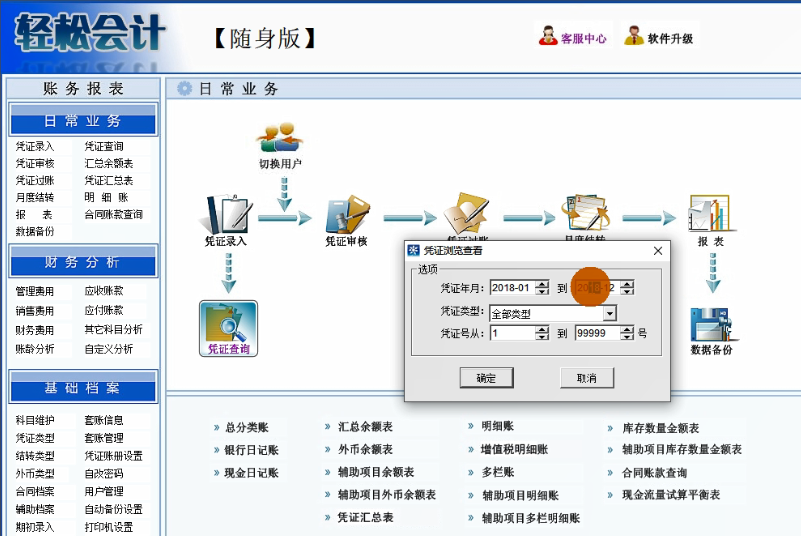Click the 凭证过账 pen and book icon
This screenshot has height=536, width=801.
pyautogui.click(x=466, y=214)
